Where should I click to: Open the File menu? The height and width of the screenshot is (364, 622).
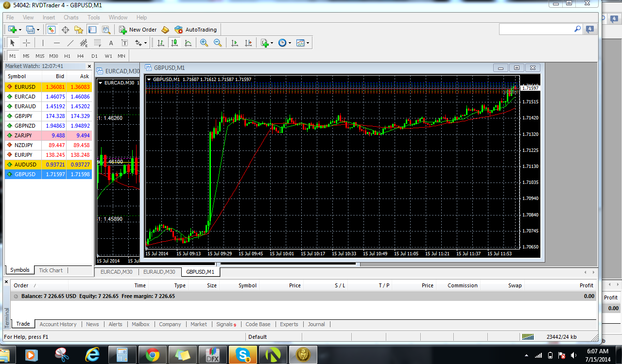[x=10, y=17]
